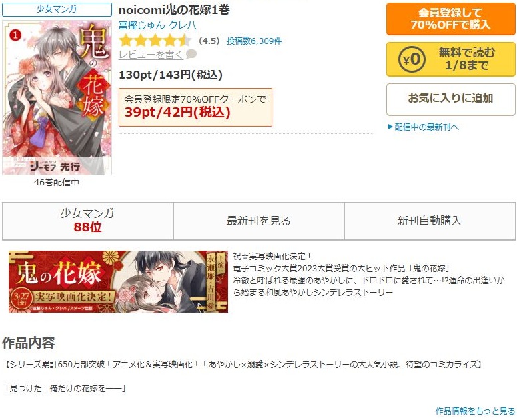Click the ¥0 free read circle icon

[412, 59]
